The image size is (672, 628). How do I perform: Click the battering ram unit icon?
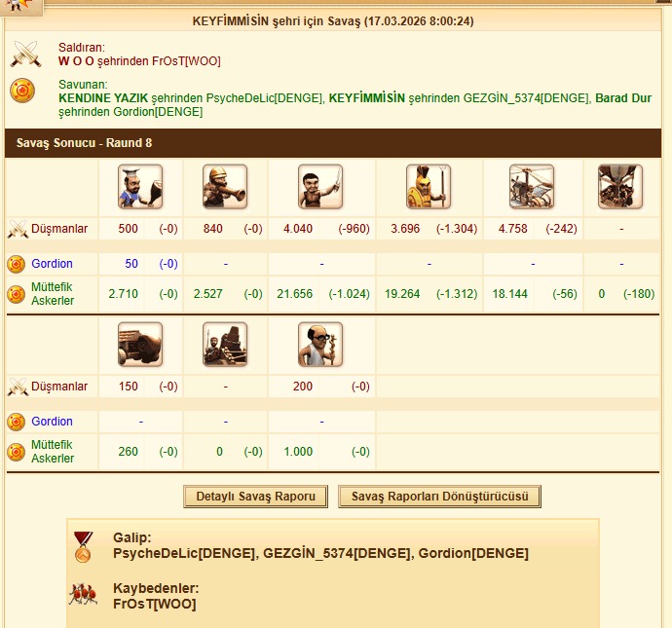(x=140, y=345)
